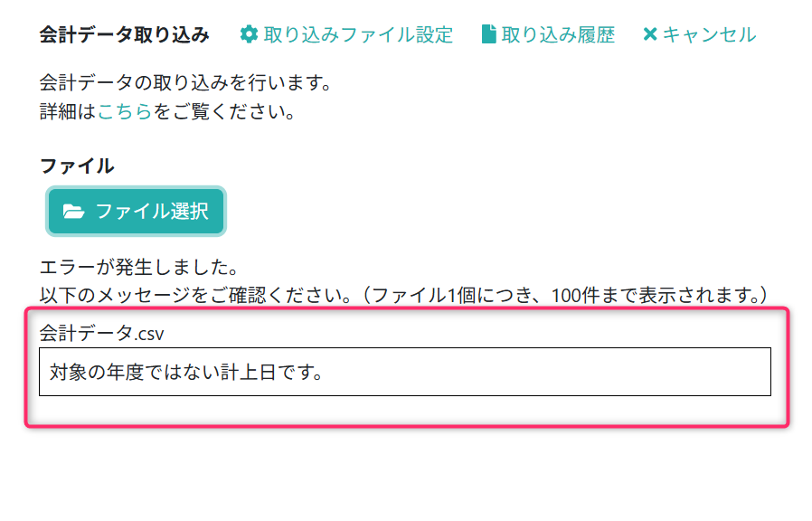Click the open-folder icon in the file button
This screenshot has height=521, width=812.
click(74, 212)
